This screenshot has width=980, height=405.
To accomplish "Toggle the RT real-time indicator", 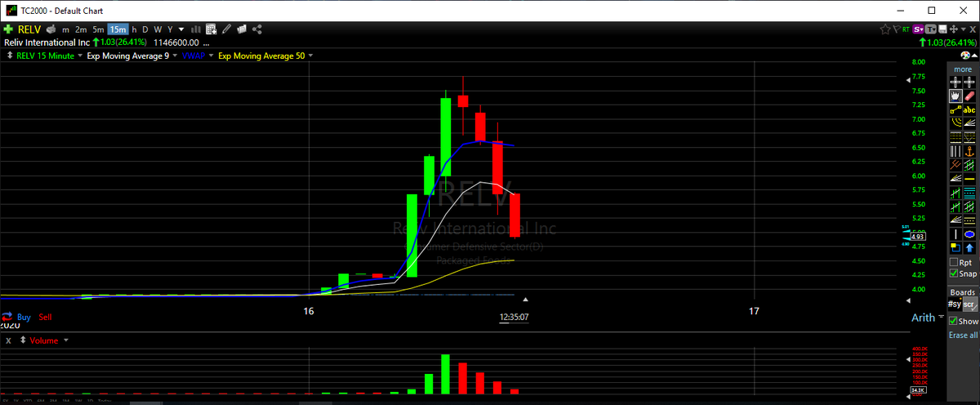I will point(906,29).
